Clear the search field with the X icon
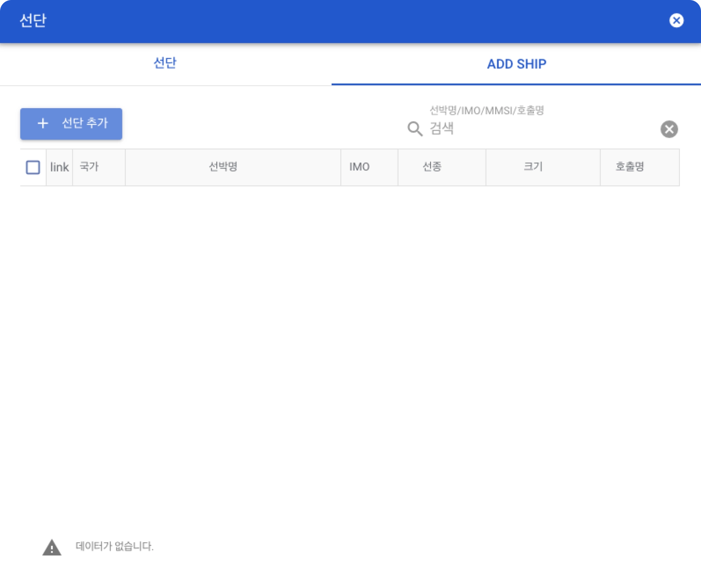This screenshot has width=701, height=588. [669, 129]
